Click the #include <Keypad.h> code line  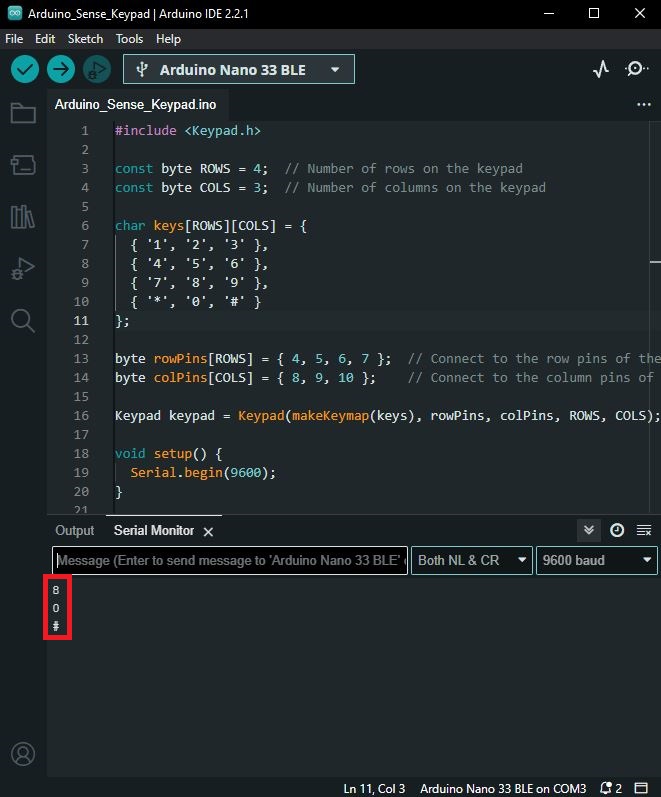[188, 131]
